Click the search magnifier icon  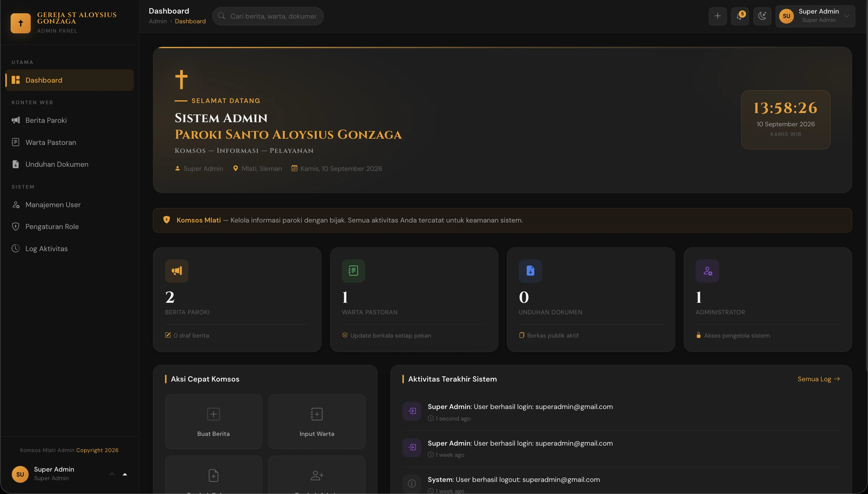(x=222, y=16)
